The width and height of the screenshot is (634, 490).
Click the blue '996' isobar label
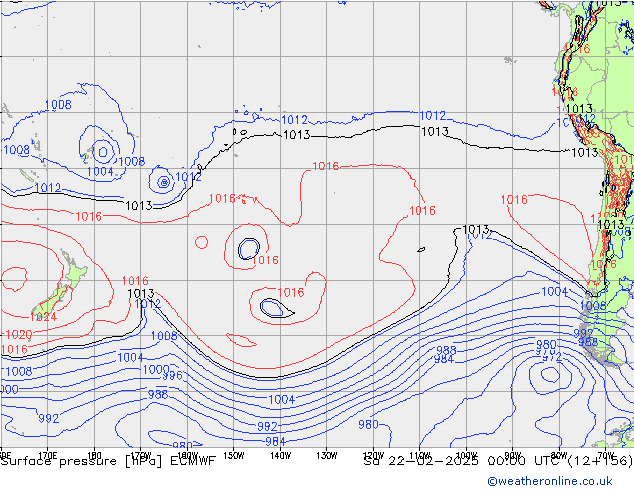click(172, 376)
